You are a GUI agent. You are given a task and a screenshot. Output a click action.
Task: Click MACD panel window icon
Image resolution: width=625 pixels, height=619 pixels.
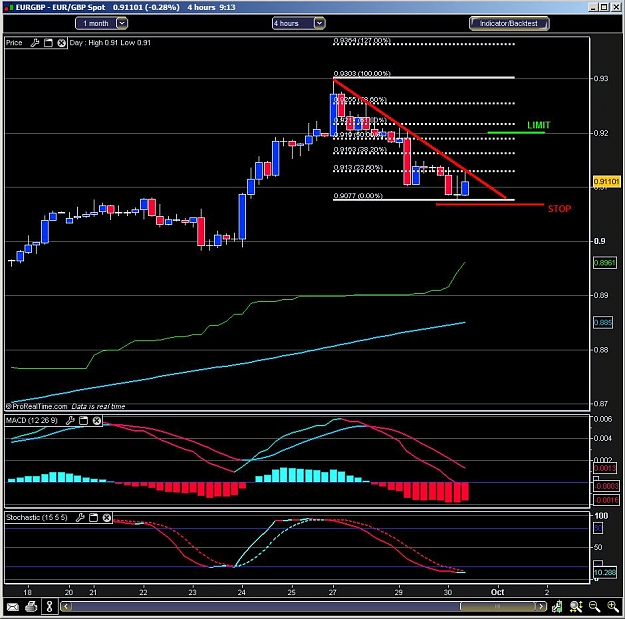(83, 420)
